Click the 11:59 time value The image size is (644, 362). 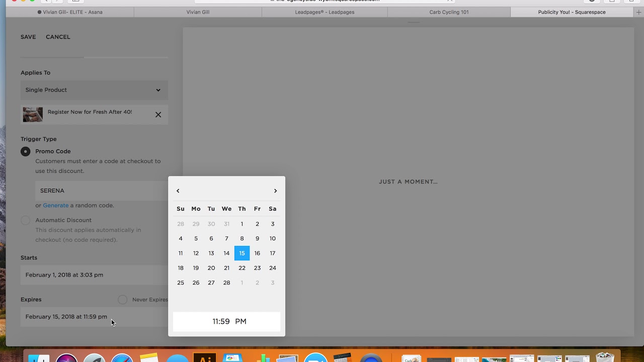[221, 321]
